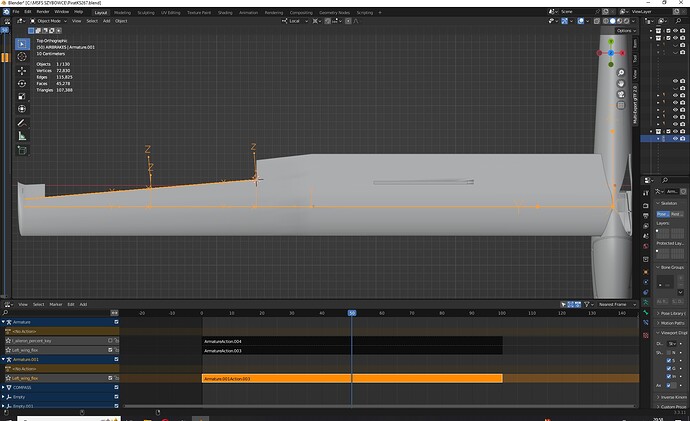The width and height of the screenshot is (690, 421).
Task: Click the viewport pan hand icon
Action: pyautogui.click(x=621, y=84)
